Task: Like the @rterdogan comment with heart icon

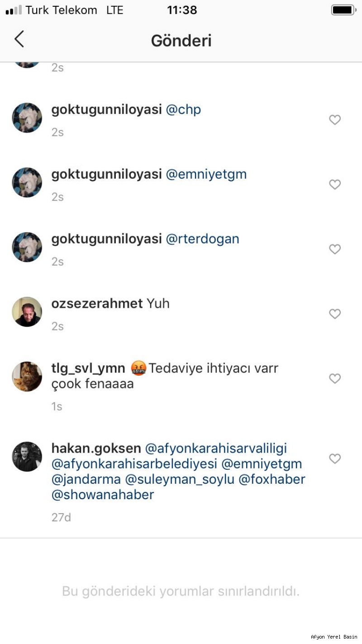Action: [335, 249]
